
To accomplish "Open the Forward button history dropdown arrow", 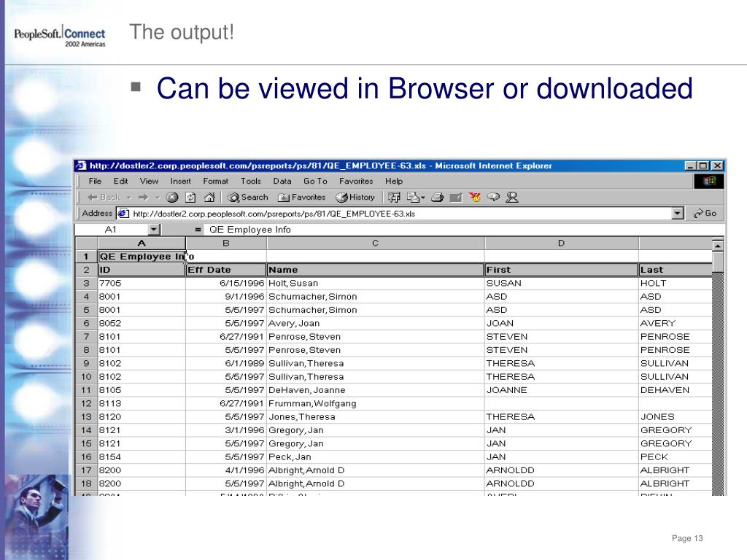I will [x=158, y=197].
